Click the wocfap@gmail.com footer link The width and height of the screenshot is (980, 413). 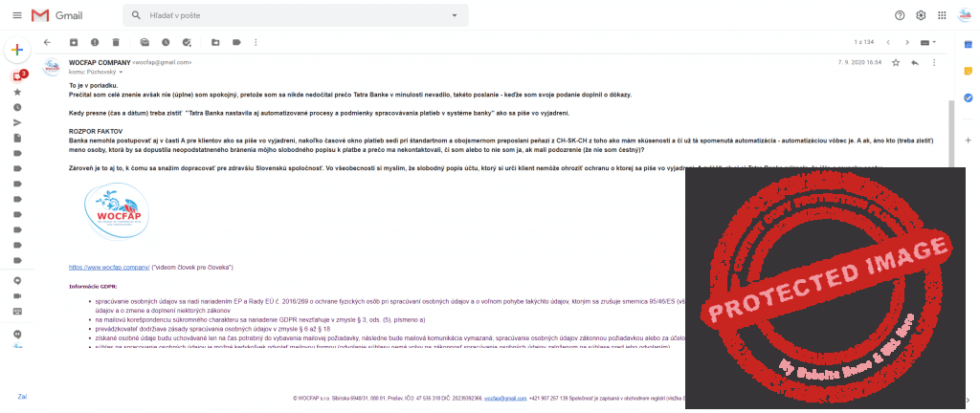(x=505, y=398)
